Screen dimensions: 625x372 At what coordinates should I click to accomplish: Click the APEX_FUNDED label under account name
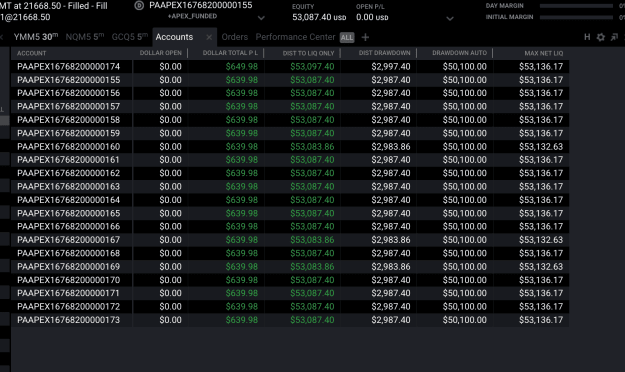click(193, 16)
